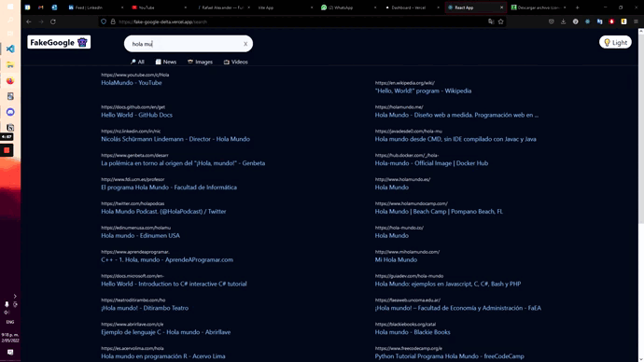The height and width of the screenshot is (362, 644).
Task: Open the HolaMundo - YouTube result
Action: (132, 82)
